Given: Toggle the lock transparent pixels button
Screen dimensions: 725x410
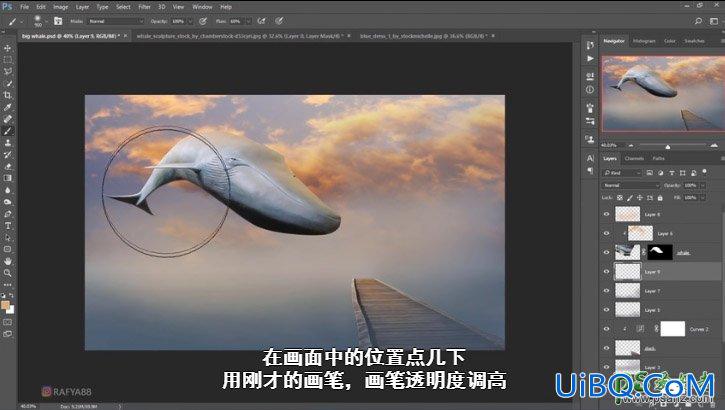Looking at the screenshot, I should tap(620, 198).
